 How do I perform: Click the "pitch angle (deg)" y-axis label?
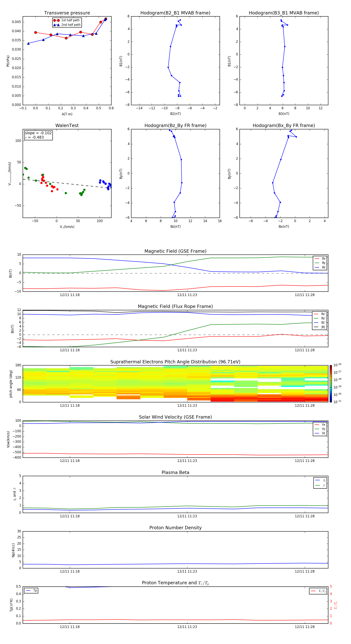(x=11, y=384)
